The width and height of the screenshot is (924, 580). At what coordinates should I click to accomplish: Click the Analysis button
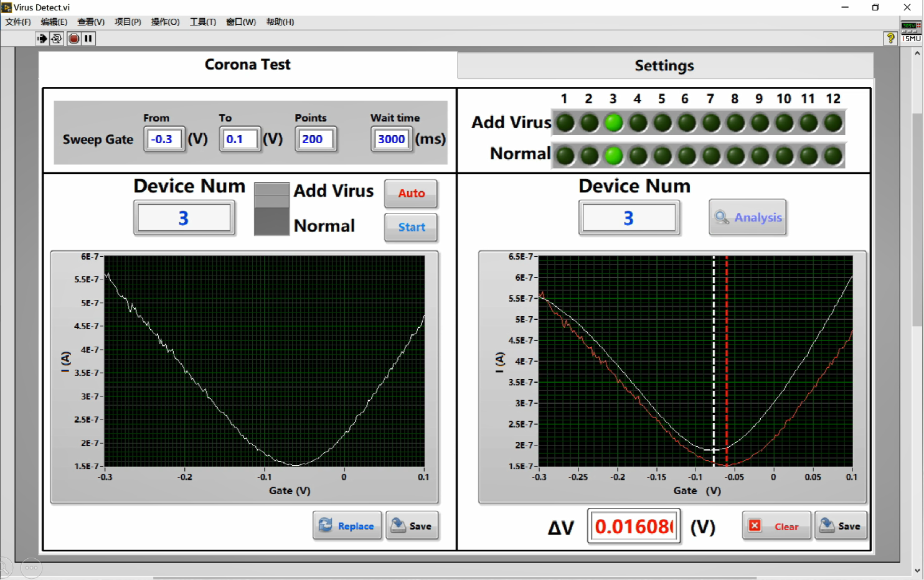click(748, 217)
